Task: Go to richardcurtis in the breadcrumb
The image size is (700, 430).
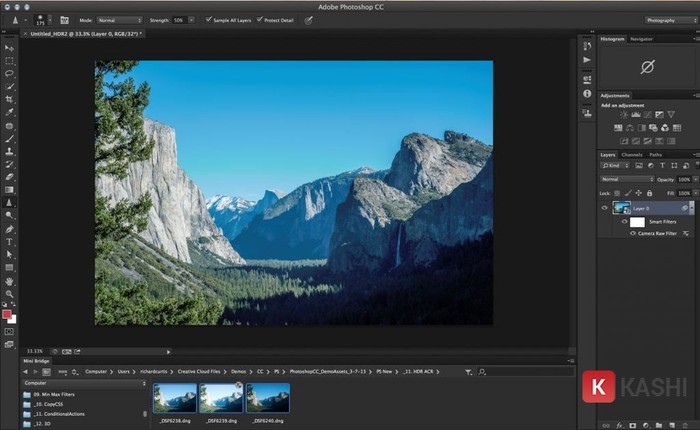Action: tap(154, 372)
